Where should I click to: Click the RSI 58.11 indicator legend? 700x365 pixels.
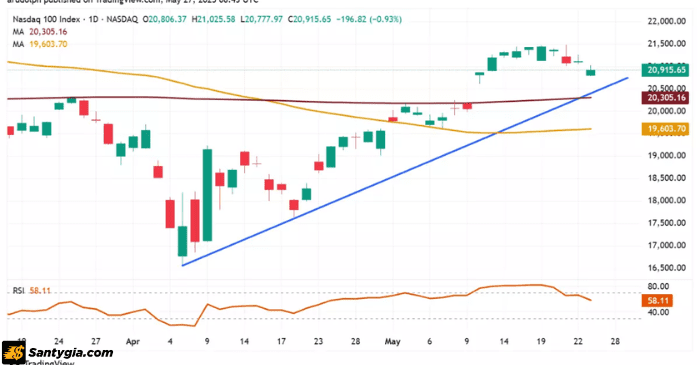[x=31, y=290]
